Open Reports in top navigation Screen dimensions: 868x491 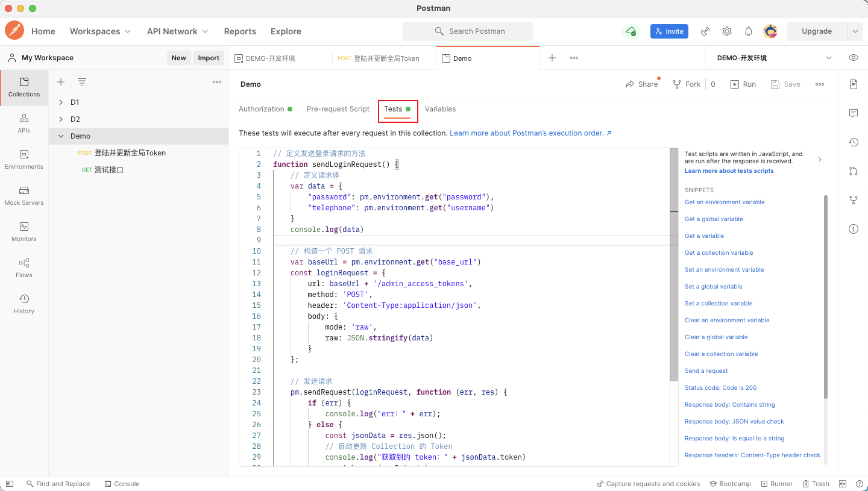240,31
